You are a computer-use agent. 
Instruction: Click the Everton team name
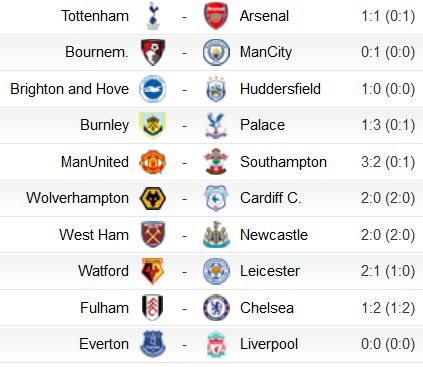[x=104, y=344]
